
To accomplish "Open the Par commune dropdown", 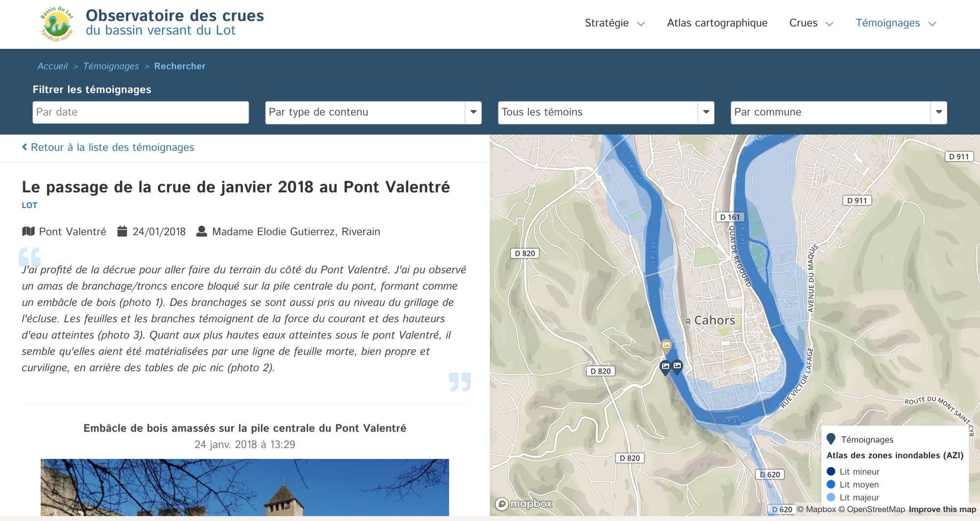I will [x=838, y=112].
